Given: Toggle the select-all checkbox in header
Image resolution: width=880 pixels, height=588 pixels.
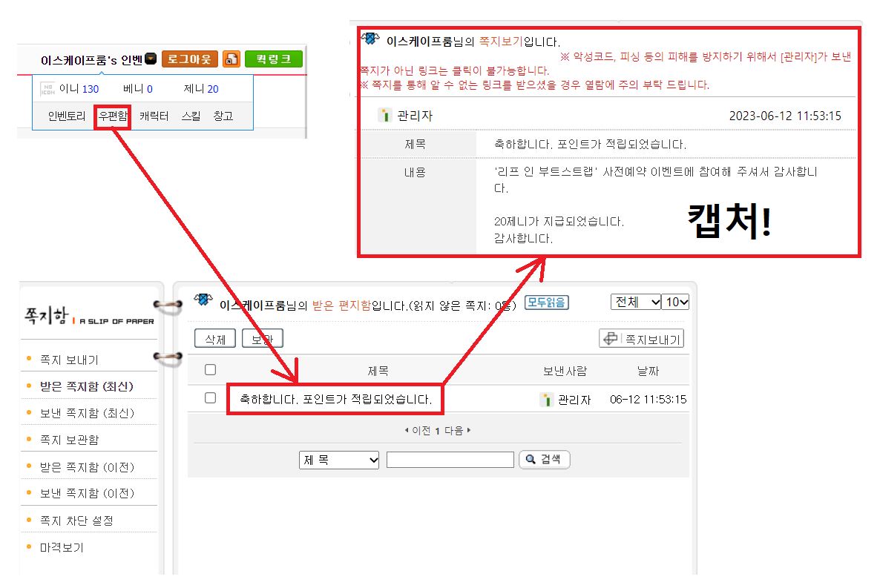Looking at the screenshot, I should pyautogui.click(x=210, y=369).
